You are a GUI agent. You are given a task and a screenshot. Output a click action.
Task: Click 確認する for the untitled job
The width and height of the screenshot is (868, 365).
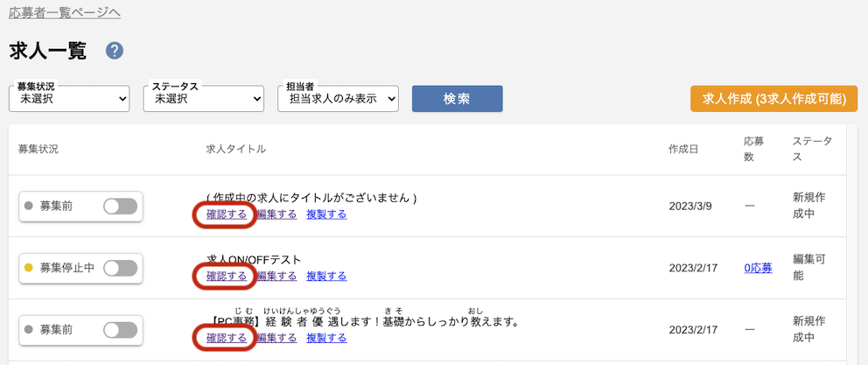[227, 214]
